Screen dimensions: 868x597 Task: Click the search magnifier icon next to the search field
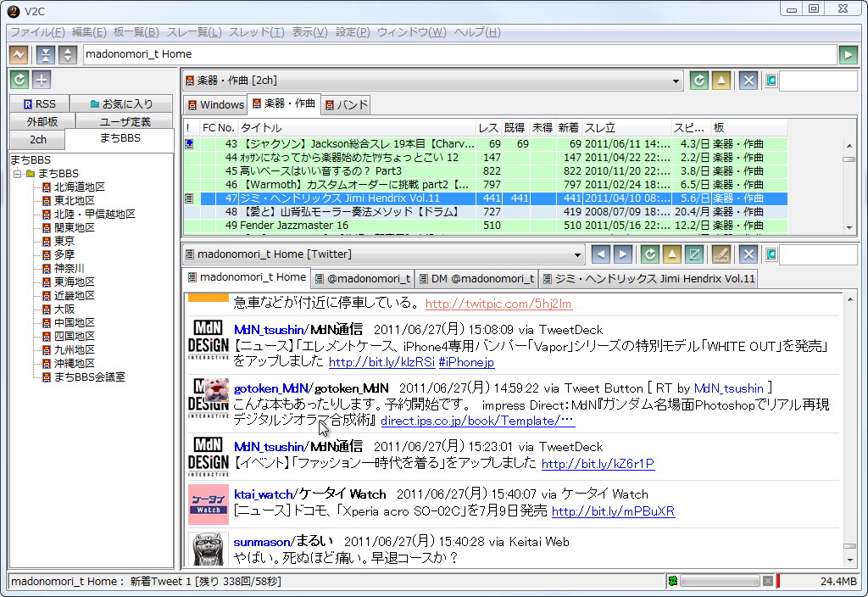pos(771,80)
